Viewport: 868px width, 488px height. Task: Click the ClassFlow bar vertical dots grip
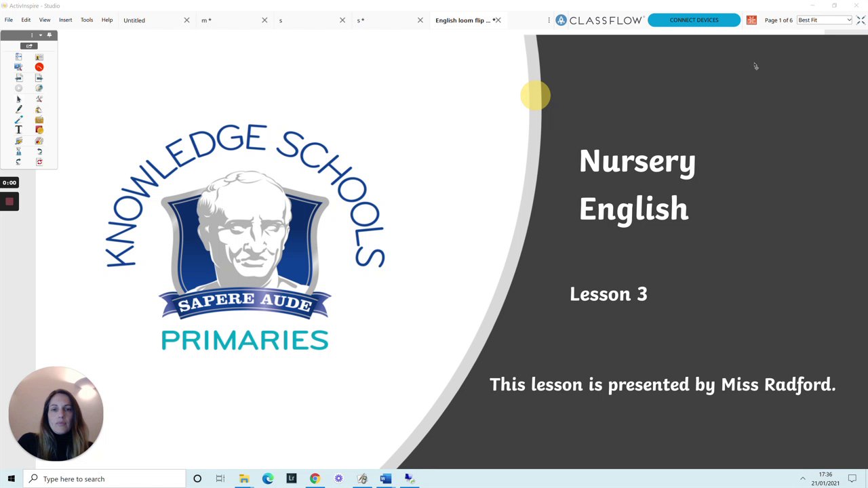549,20
